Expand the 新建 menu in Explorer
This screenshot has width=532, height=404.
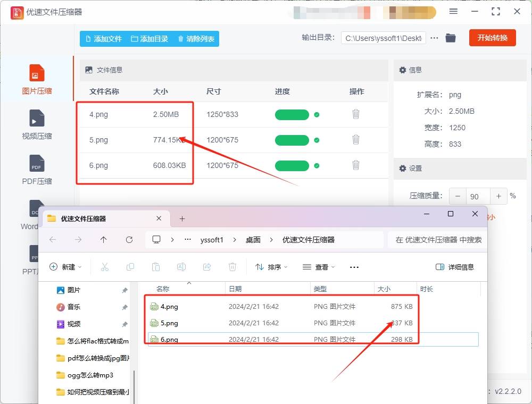click(x=66, y=267)
